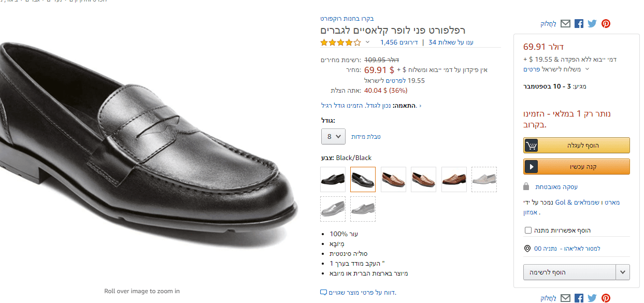Click the secure transaction lock icon
Viewport: 644px width, 303px height.
(x=525, y=186)
